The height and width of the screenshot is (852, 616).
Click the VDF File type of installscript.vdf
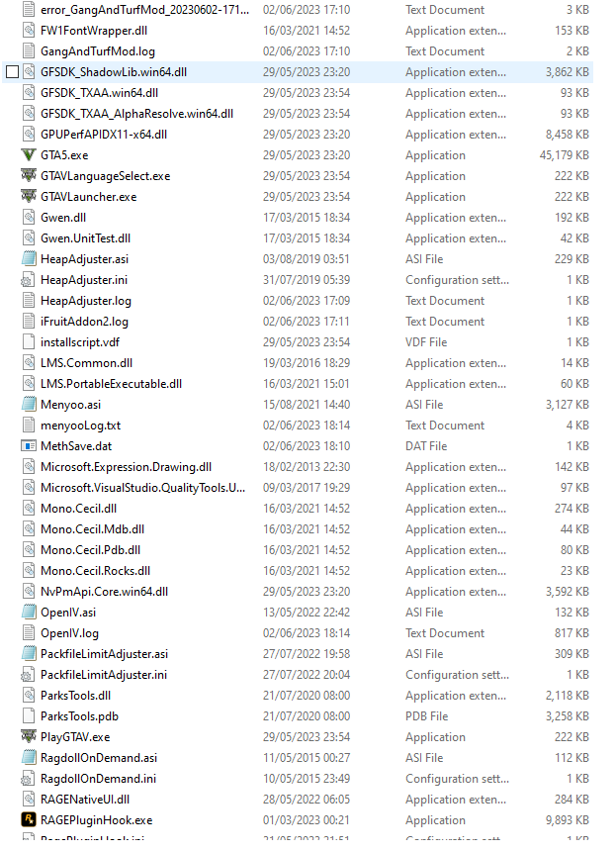click(x=426, y=342)
